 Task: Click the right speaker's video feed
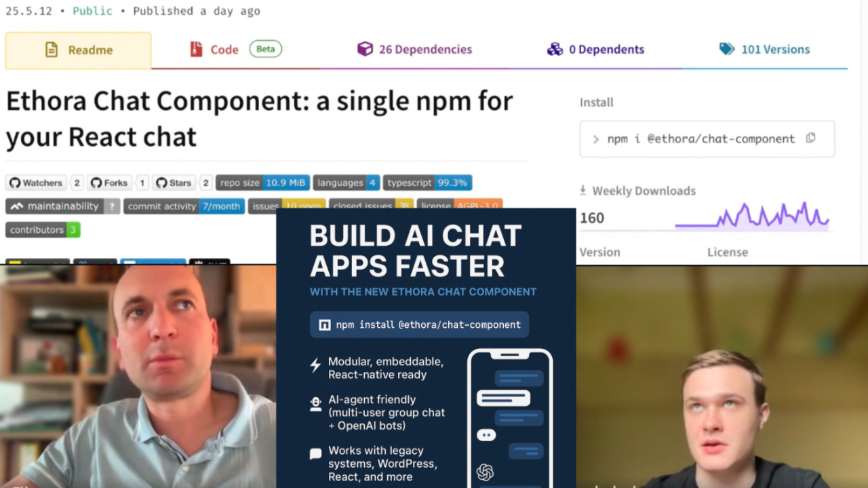click(x=722, y=377)
